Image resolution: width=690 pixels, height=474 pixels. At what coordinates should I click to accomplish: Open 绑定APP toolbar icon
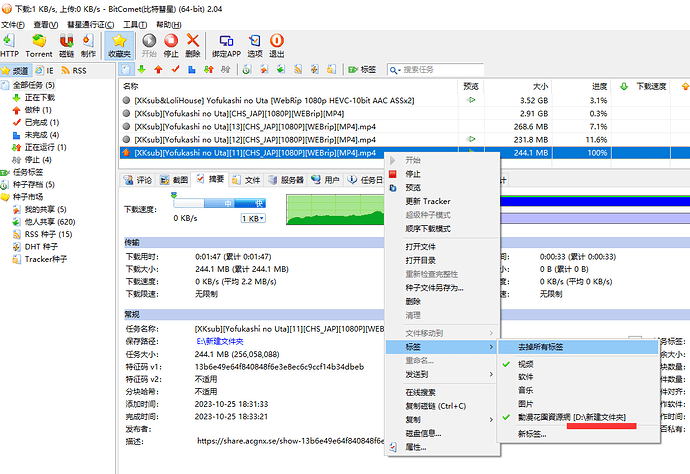tap(226, 45)
